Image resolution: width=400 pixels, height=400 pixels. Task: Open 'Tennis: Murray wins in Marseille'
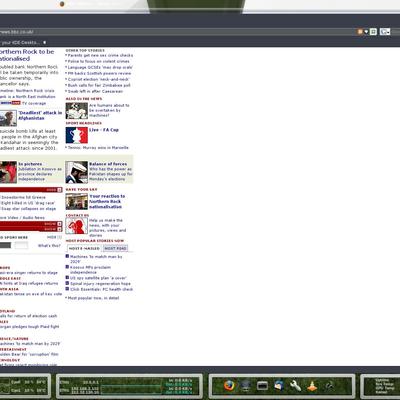click(x=98, y=147)
